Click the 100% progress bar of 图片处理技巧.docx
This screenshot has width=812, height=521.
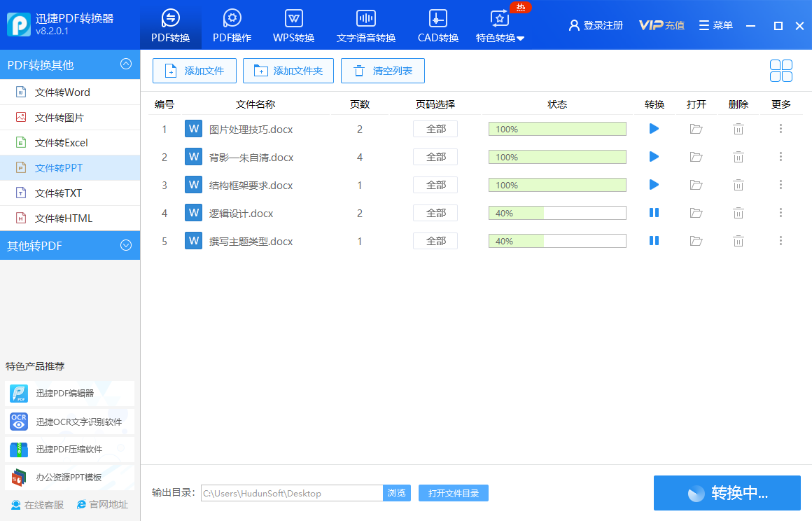(557, 129)
